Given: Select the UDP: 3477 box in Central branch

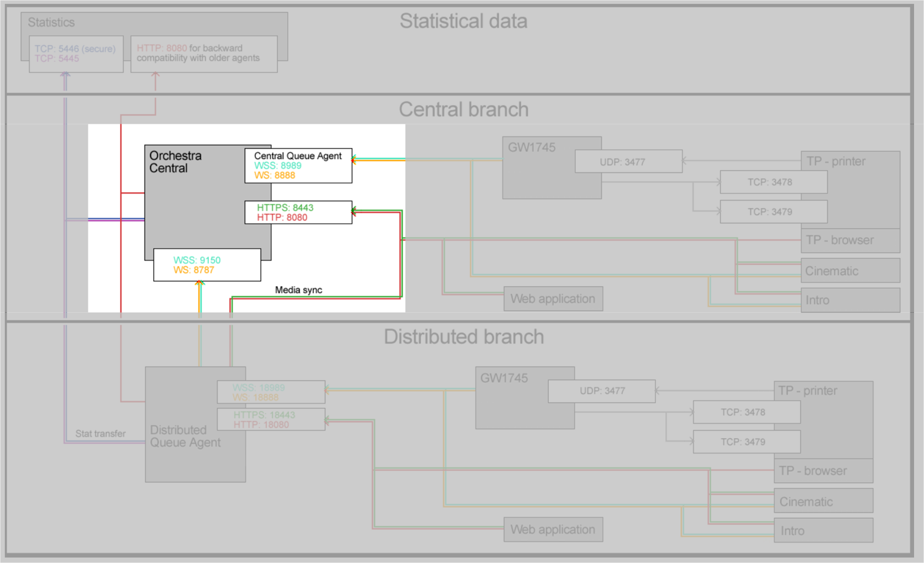Looking at the screenshot, I should (x=628, y=162).
